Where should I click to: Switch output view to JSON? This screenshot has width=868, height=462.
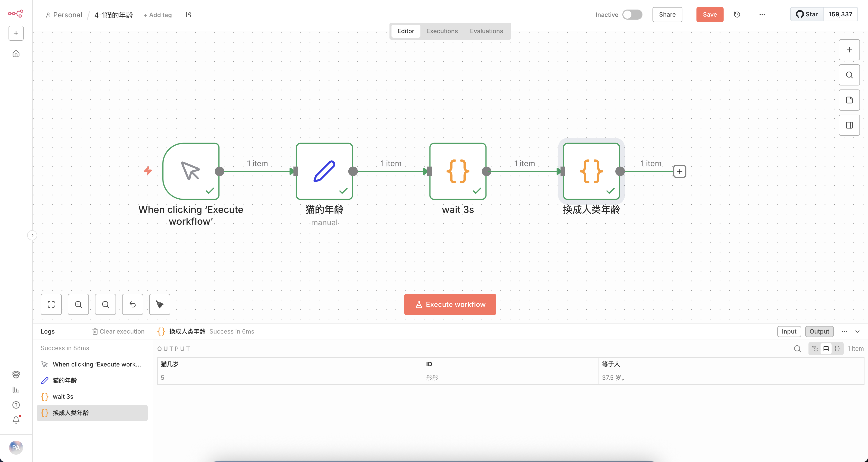coord(837,349)
